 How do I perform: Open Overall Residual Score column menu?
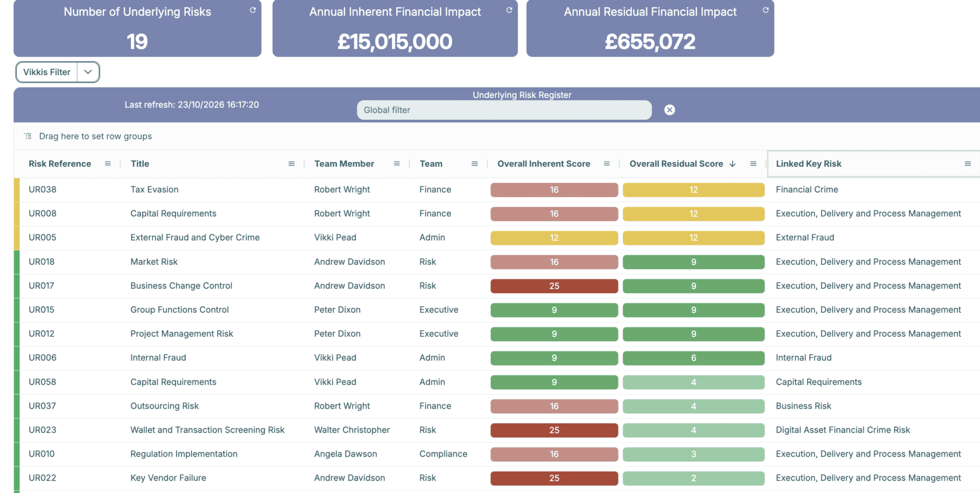click(x=753, y=164)
